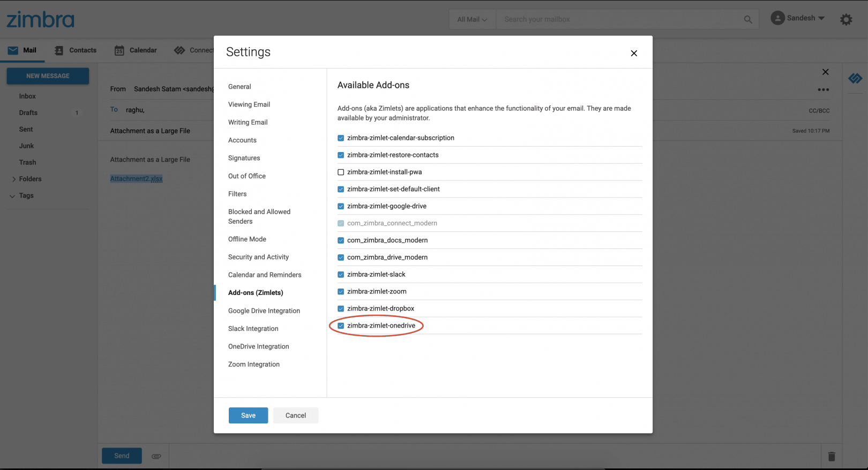Click the Contacts icon
868x470 pixels.
(x=59, y=50)
